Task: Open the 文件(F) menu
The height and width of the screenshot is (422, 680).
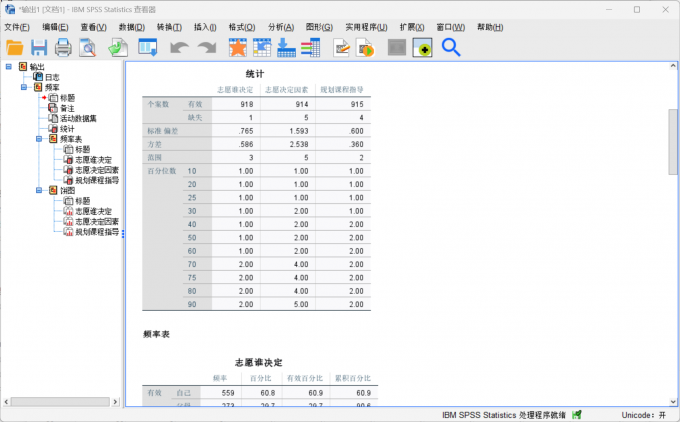Action: 17,27
